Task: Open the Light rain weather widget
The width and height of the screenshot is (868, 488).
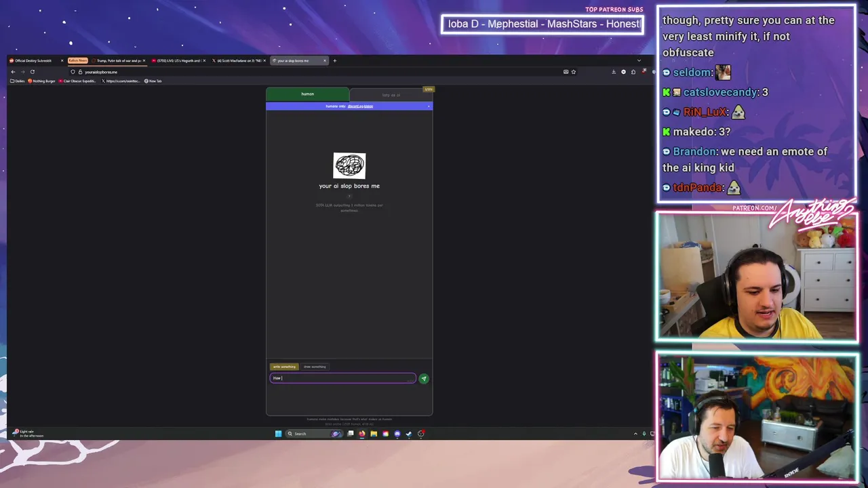Action: pyautogui.click(x=28, y=433)
